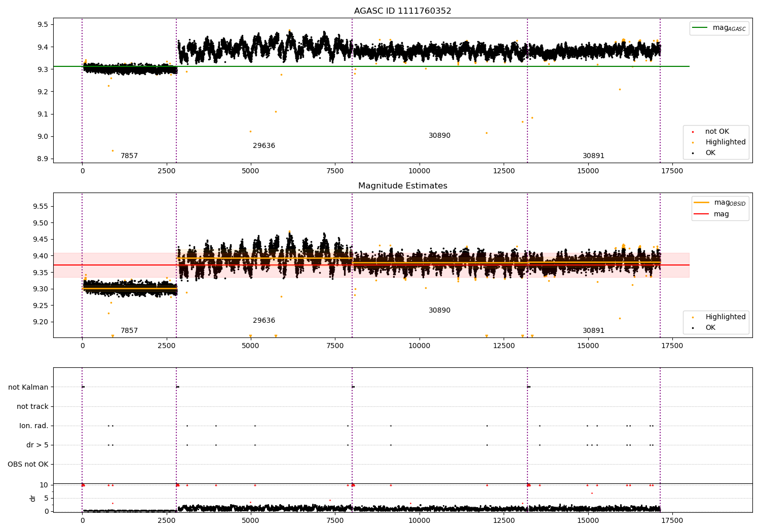
Task: Click the 30891 obsid label in top plot
Action: pyautogui.click(x=593, y=156)
